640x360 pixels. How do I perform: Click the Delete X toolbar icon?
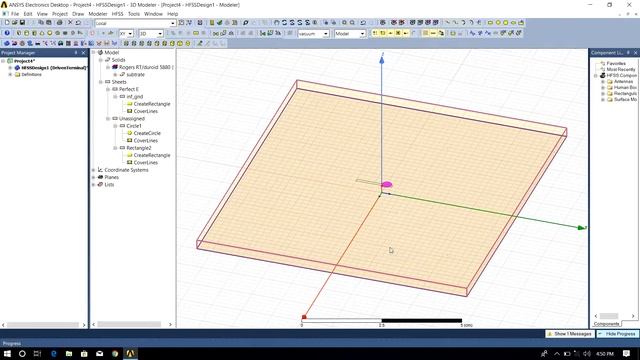70,23
